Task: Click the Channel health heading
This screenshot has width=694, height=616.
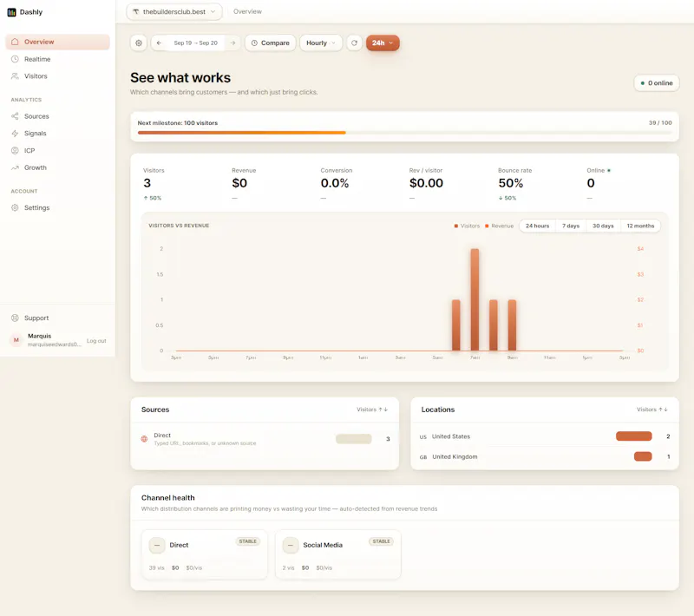Action: coord(167,498)
